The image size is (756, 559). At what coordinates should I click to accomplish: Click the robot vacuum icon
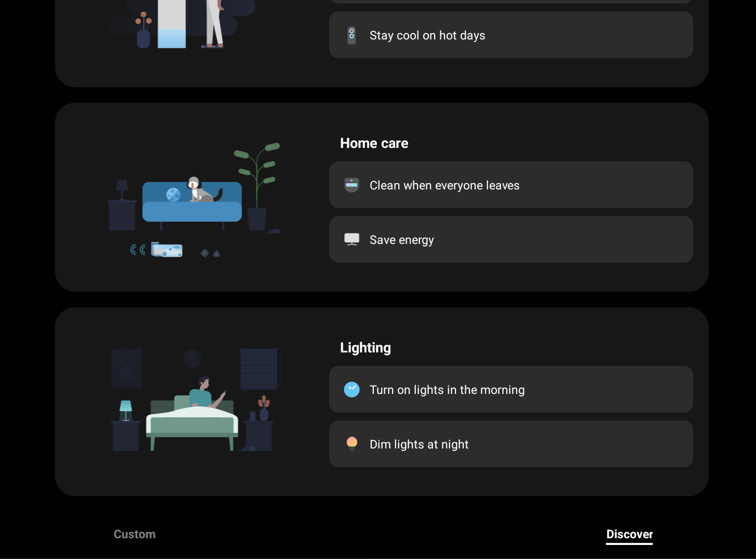point(352,185)
